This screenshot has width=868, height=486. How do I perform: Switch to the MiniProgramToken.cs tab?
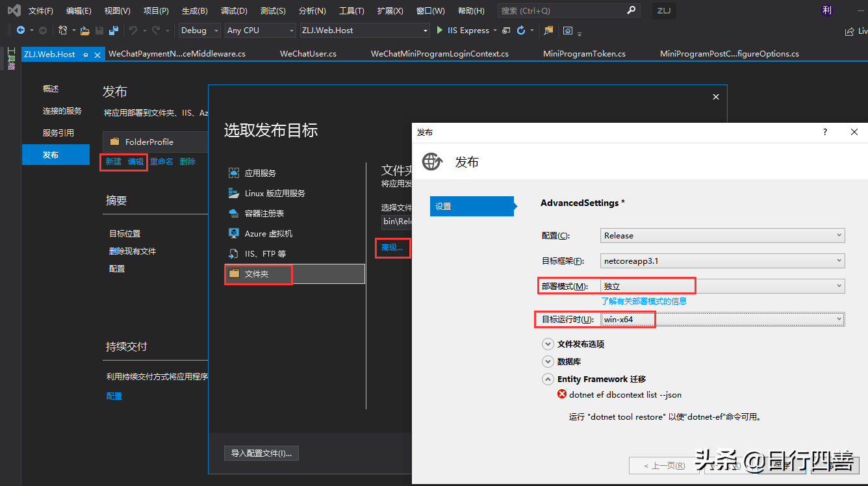(584, 54)
